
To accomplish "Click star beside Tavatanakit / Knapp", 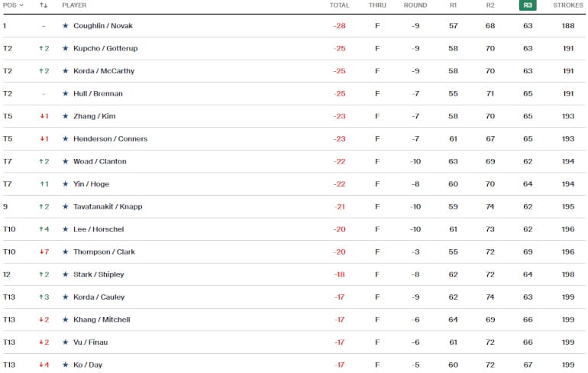I will [66, 206].
